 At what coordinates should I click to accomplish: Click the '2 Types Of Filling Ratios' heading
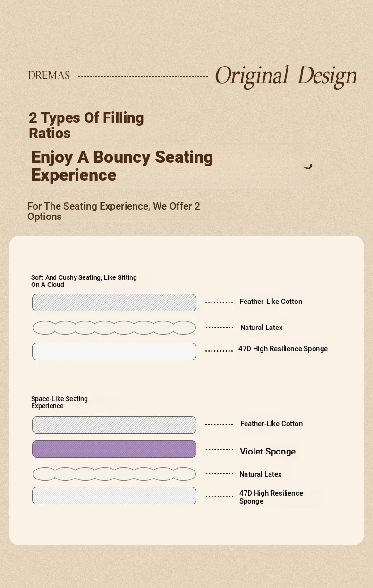[x=86, y=126]
